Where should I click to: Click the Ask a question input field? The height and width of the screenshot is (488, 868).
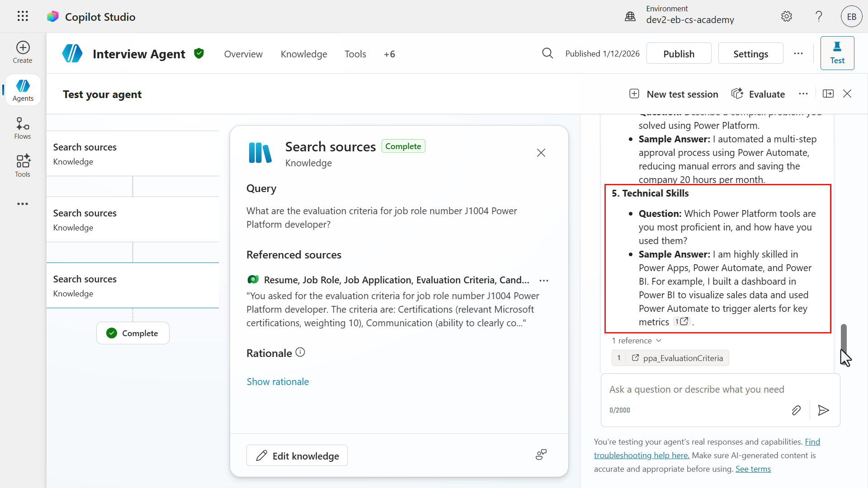(x=696, y=389)
